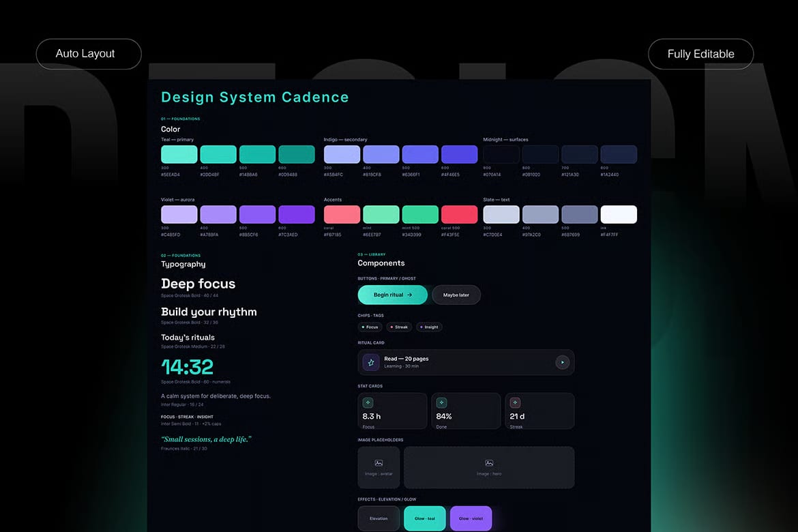Click the Build your rhythm heading sample
This screenshot has height=532, width=798.
click(x=209, y=312)
